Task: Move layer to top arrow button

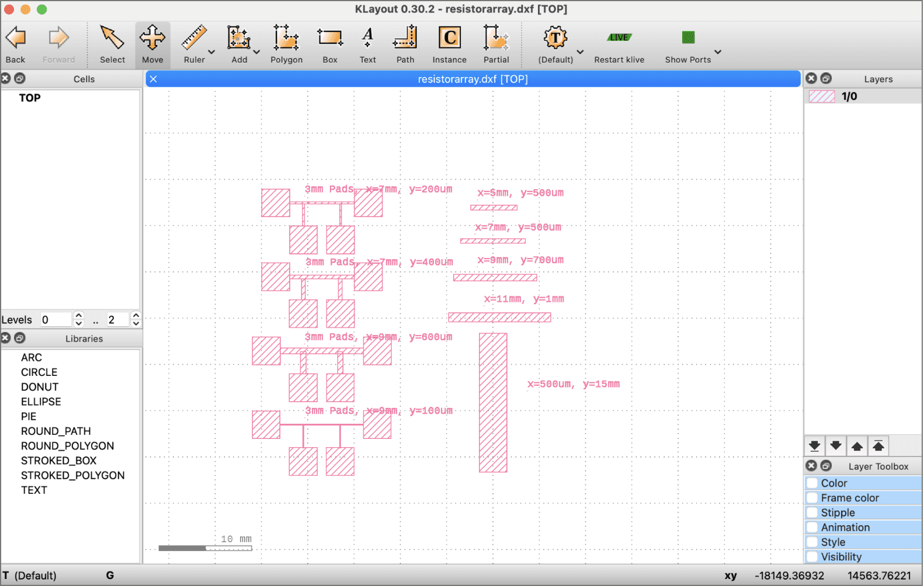Action: click(x=878, y=447)
